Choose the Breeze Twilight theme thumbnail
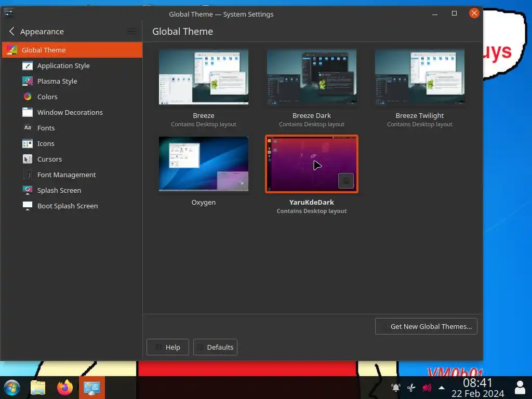This screenshot has height=399, width=532. [x=420, y=77]
